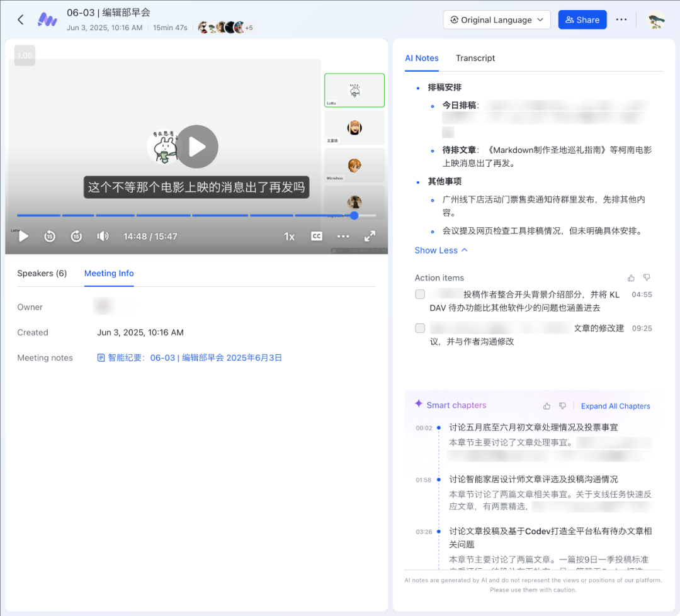Rewind the recording 15 seconds
Viewport: 680px width, 616px height.
click(x=50, y=236)
